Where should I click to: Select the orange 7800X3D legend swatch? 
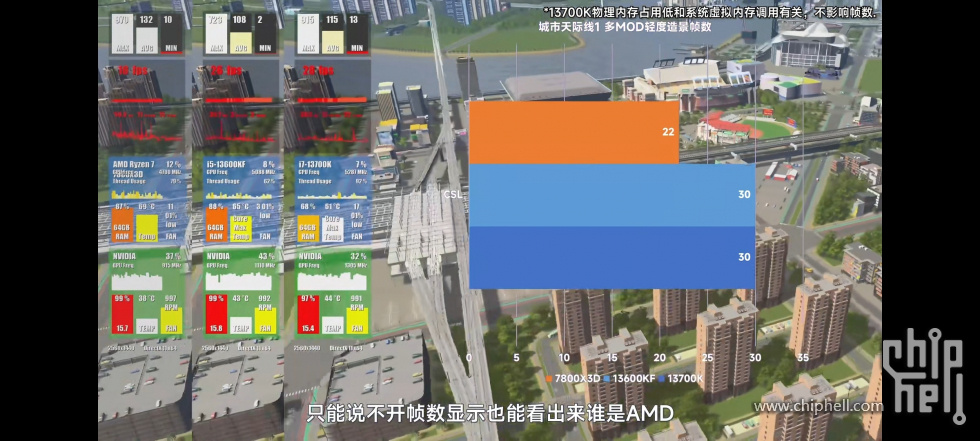(549, 379)
